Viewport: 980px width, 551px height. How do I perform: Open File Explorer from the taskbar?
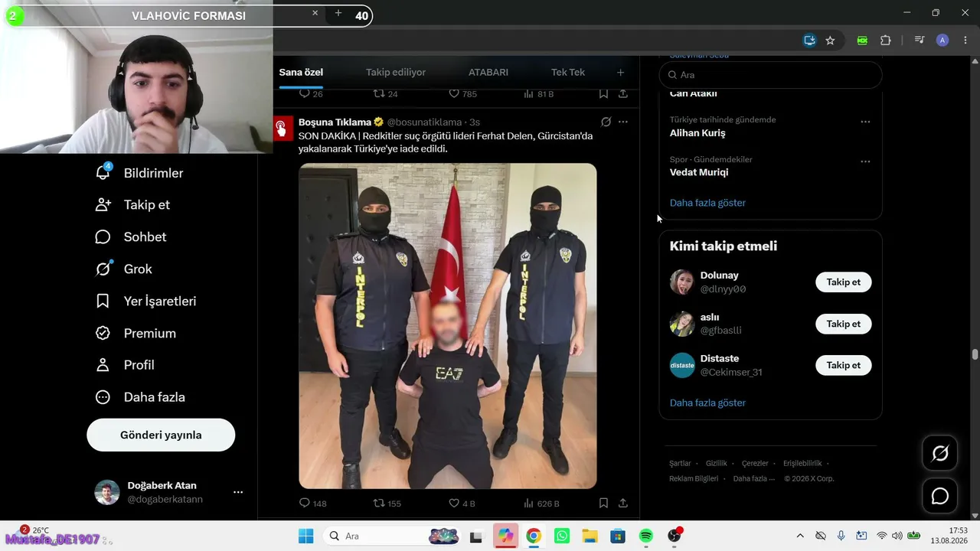(x=590, y=536)
